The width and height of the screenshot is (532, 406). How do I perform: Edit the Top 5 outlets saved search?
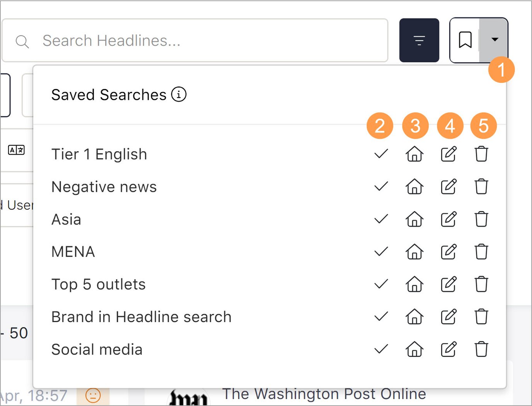tap(448, 284)
